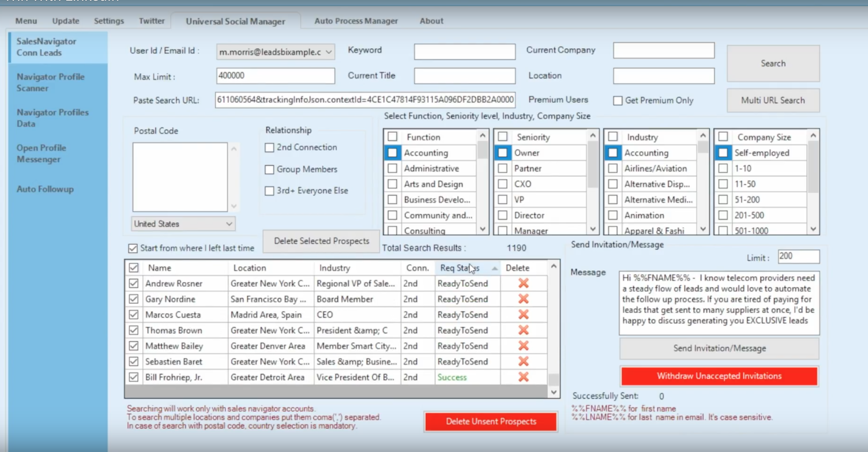Screen dimensions: 868x452
Task: Click delete X icon for Marcos Cuesta
Action: click(523, 314)
